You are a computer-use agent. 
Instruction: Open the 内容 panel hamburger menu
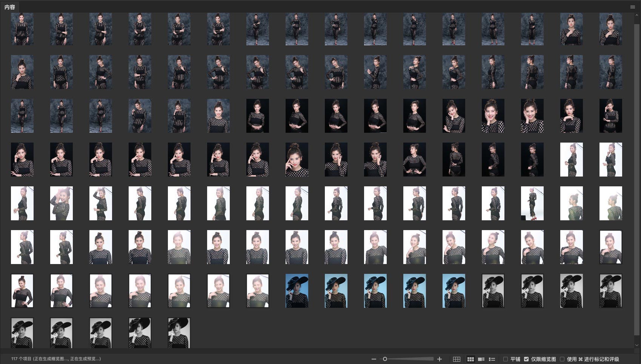pos(633,7)
